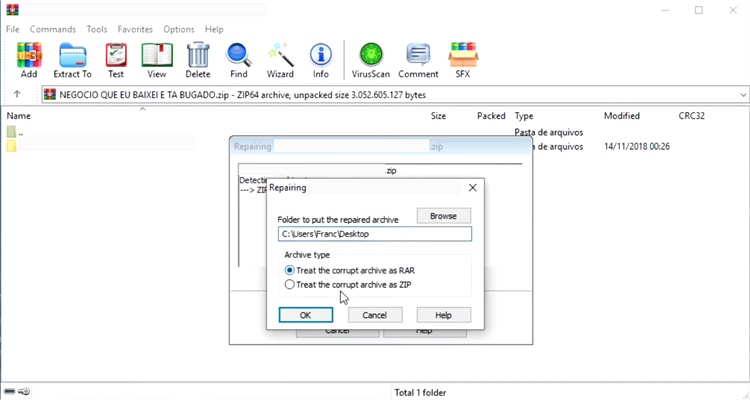This screenshot has height=400, width=750.
Task: Click Cancel in the Repairing dialog
Action: 375,315
